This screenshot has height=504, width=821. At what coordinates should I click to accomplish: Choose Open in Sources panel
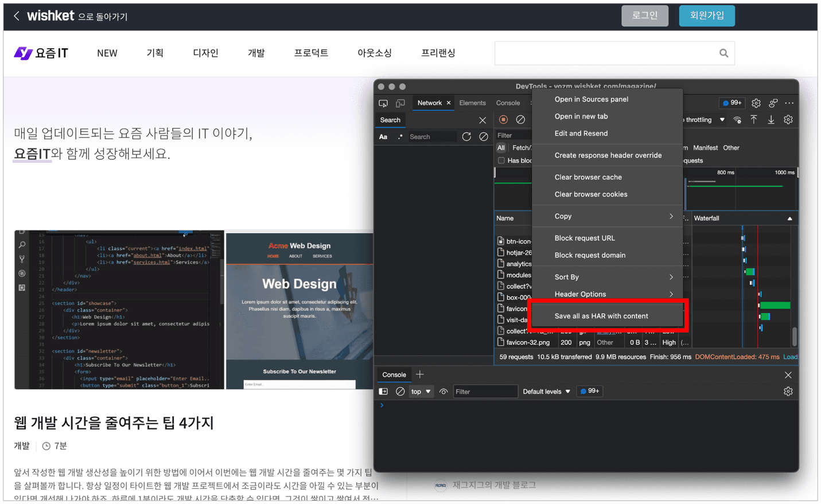(x=608, y=99)
